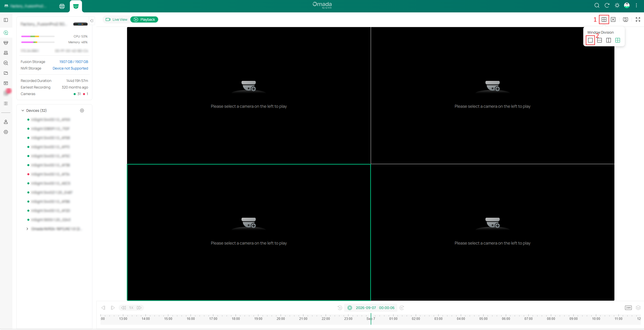This screenshot has width=644, height=330.
Task: Seek timeline to 05:00 mark
Action: tap(483, 319)
